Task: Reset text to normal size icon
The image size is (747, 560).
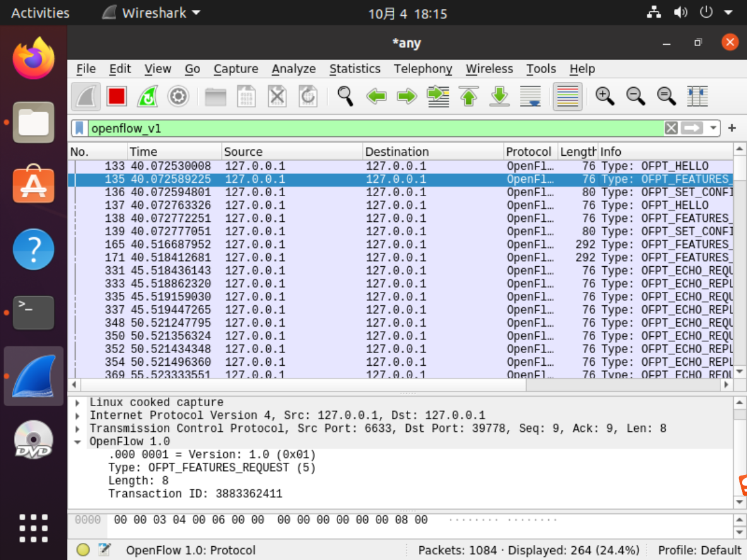Action: (666, 96)
